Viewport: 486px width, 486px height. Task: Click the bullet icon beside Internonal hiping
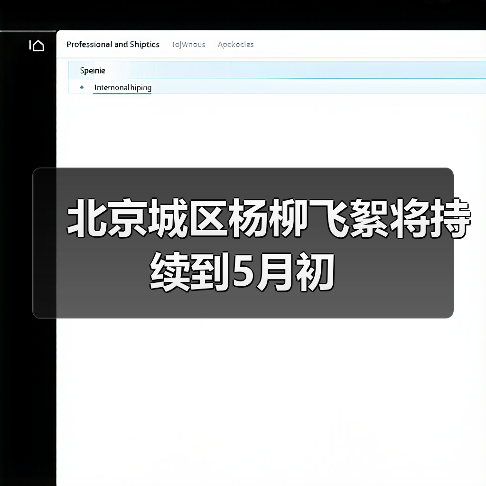[x=82, y=87]
